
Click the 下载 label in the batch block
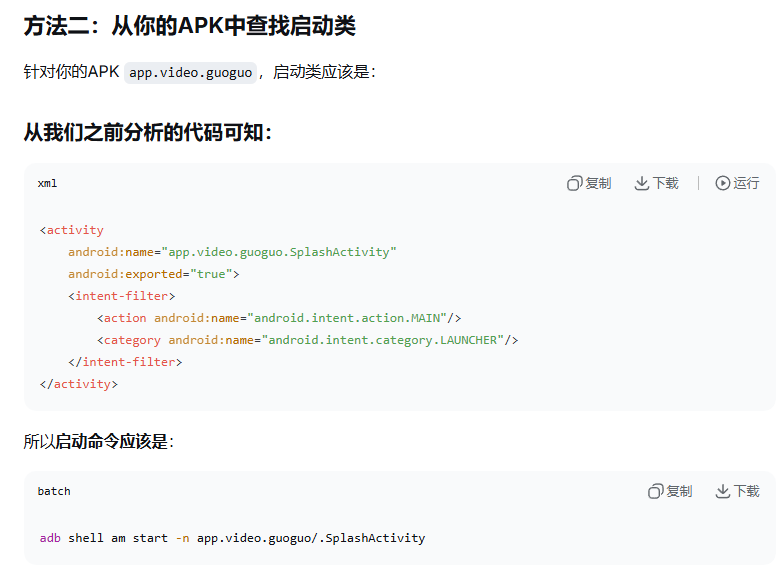(747, 491)
